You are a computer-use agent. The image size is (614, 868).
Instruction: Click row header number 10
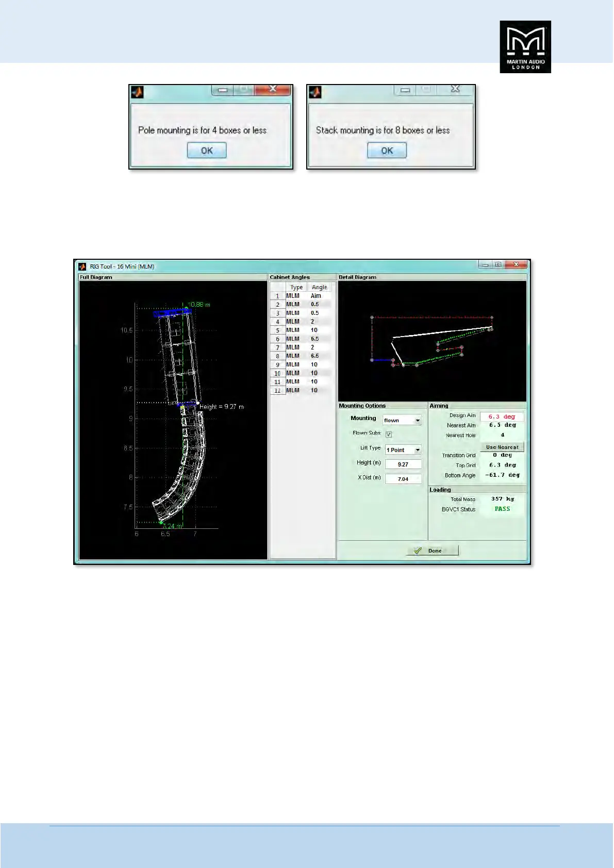[x=277, y=373]
